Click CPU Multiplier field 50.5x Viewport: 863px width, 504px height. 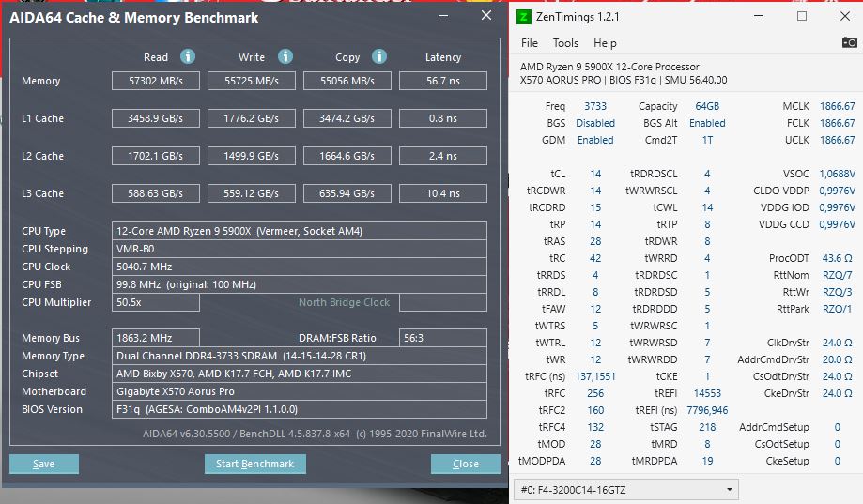pyautogui.click(x=156, y=302)
